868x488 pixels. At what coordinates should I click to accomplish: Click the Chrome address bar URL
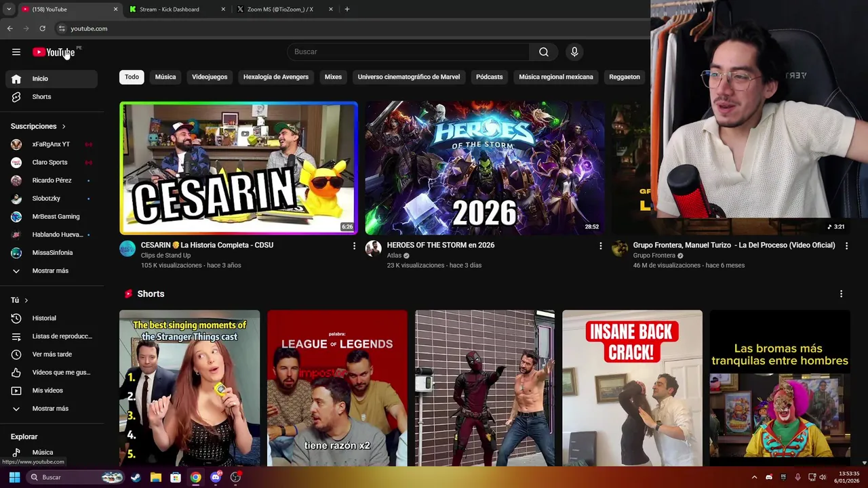pyautogui.click(x=89, y=28)
